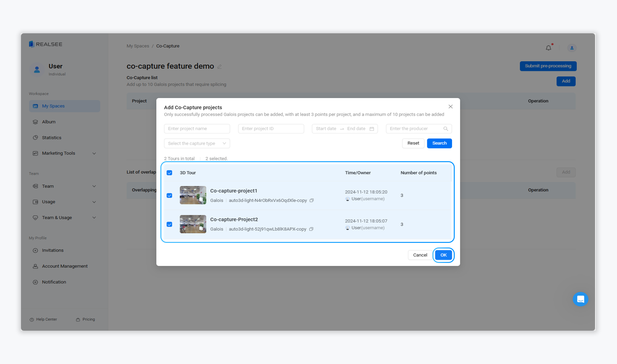
Task: Go to Statistics in the sidebar
Action: (x=52, y=137)
